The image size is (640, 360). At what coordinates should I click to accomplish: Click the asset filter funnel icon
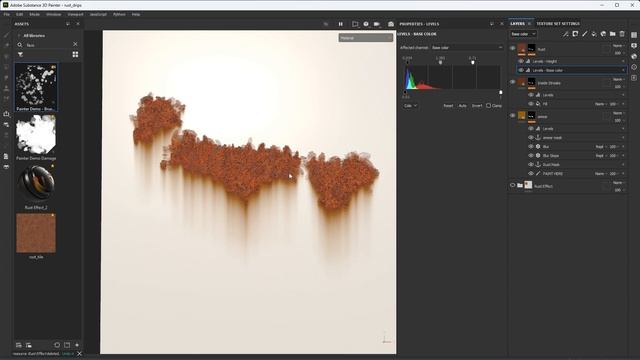[20, 54]
